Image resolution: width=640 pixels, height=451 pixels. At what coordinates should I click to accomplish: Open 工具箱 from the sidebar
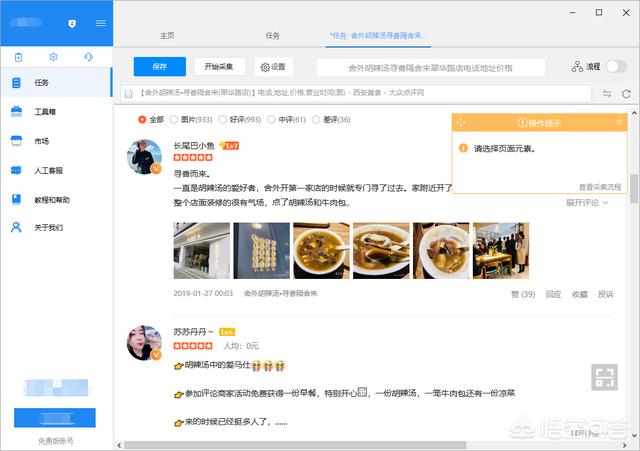(44, 112)
